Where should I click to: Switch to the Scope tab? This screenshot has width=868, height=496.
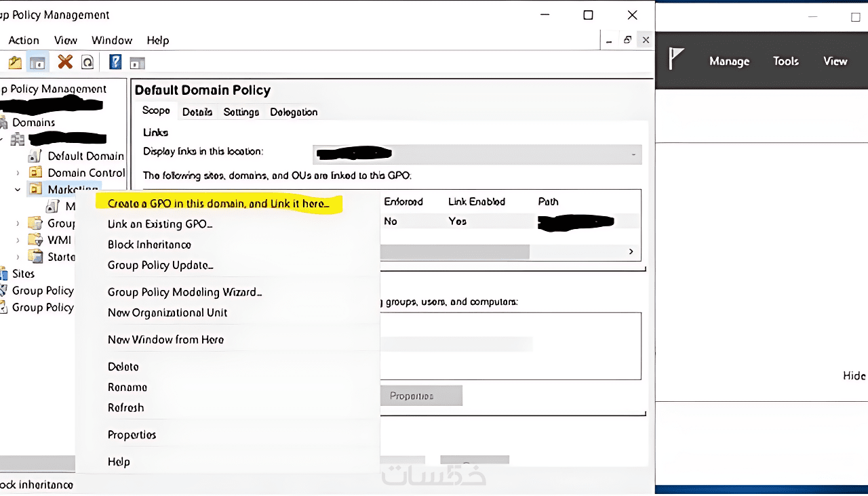coord(156,111)
